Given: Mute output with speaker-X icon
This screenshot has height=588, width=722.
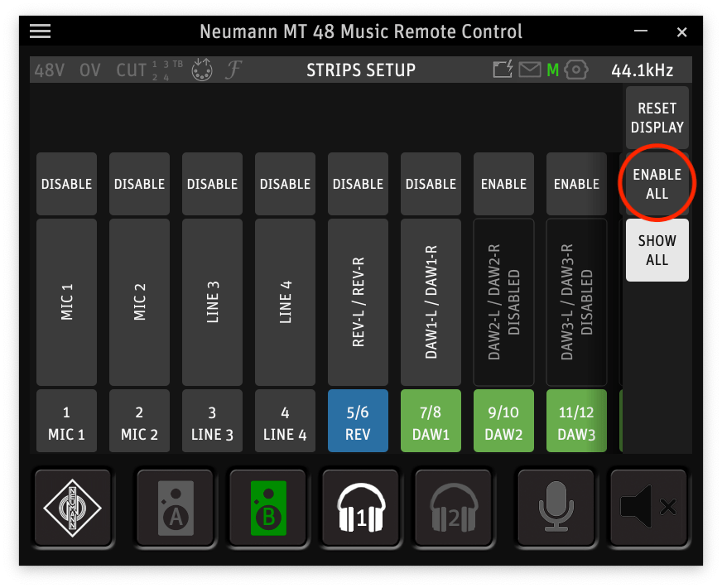Looking at the screenshot, I should click(648, 507).
